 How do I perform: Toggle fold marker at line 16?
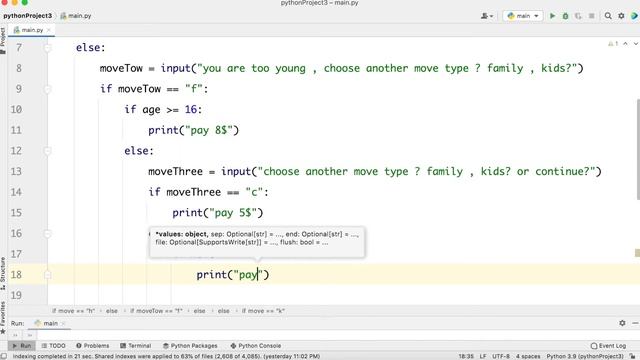click(x=47, y=233)
